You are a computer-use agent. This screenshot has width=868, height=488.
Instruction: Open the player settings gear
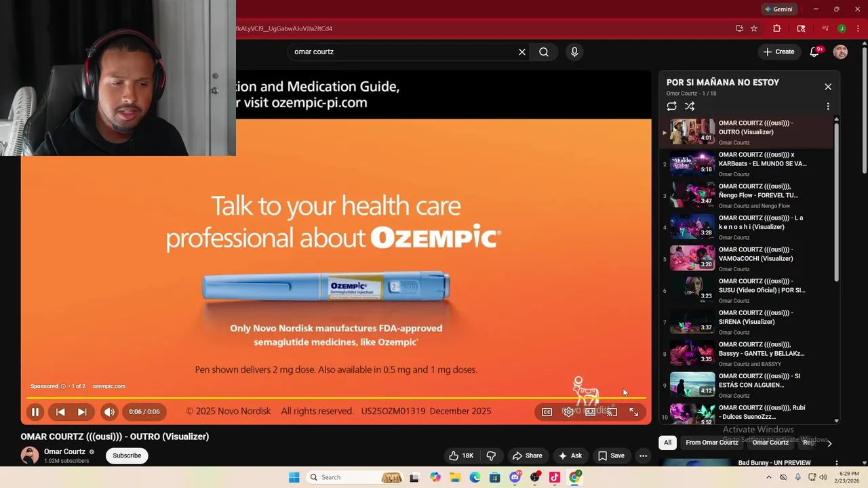[x=568, y=411]
